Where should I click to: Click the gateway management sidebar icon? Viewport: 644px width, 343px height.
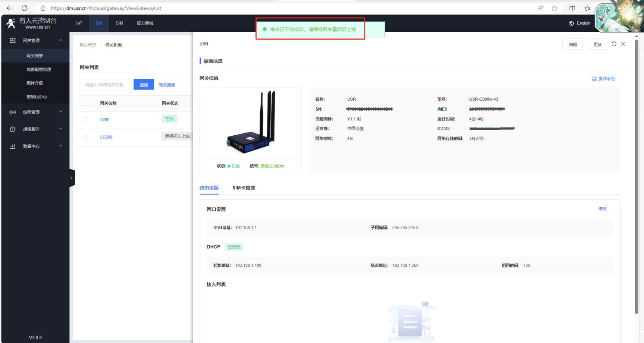[x=13, y=41]
